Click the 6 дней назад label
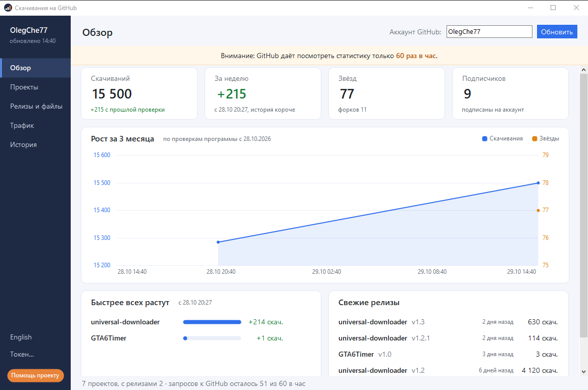 tap(496, 370)
